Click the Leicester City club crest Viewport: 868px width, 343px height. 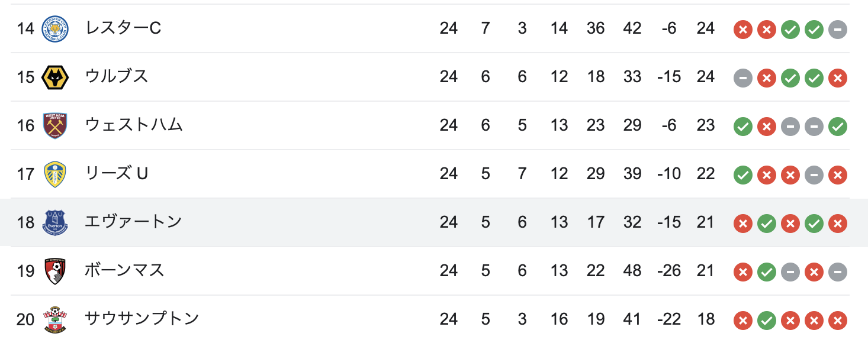(x=55, y=29)
